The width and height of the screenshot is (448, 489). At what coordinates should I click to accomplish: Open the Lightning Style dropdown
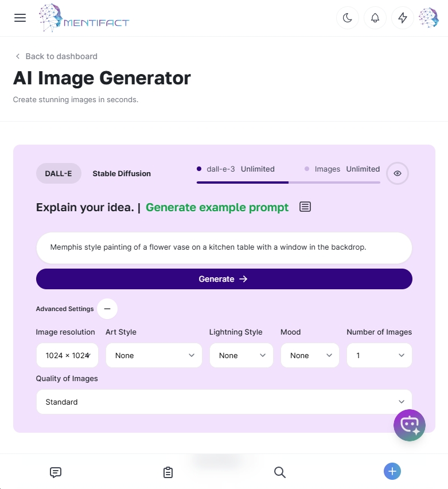point(241,355)
